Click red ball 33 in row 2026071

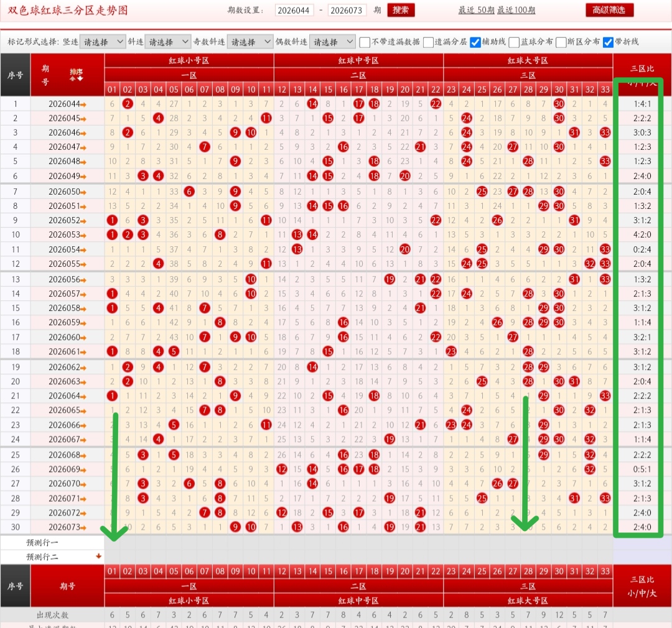point(605,498)
